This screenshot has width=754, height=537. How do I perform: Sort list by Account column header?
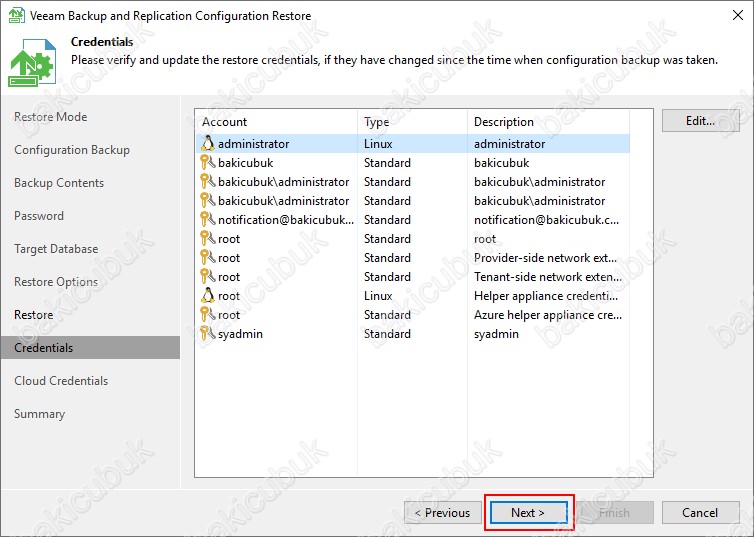(276, 122)
